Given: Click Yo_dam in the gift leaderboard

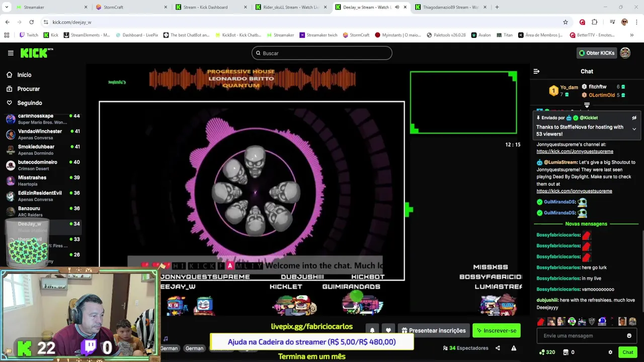Looking at the screenshot, I should click(569, 87).
